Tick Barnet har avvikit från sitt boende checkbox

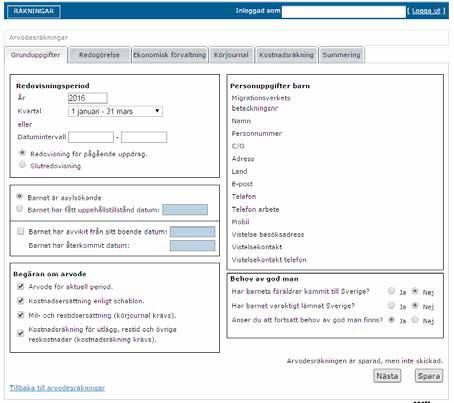coord(21,231)
